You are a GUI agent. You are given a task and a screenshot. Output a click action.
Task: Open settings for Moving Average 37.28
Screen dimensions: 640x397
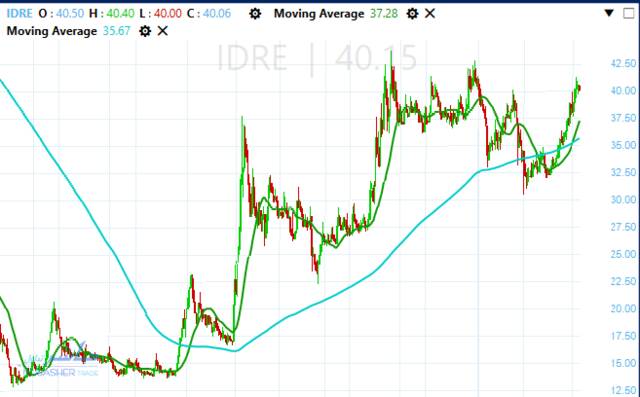click(412, 14)
